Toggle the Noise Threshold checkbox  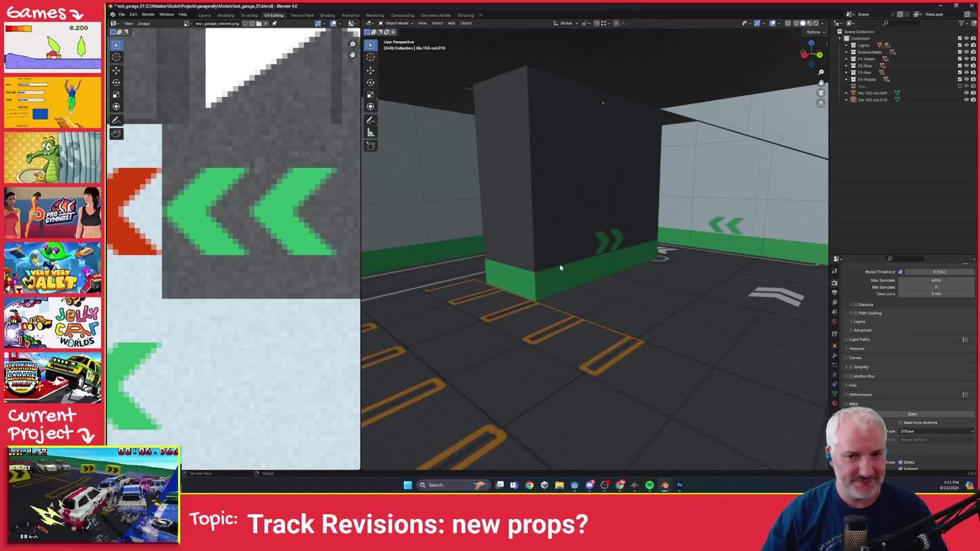[x=900, y=272]
